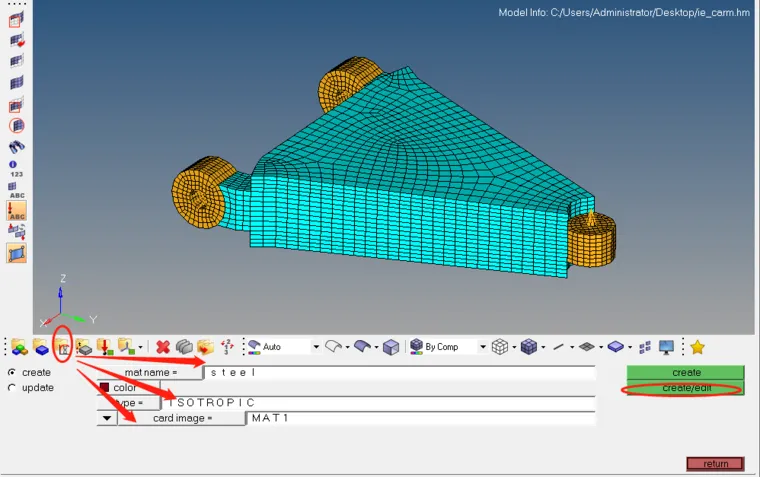Click the blue info 123 Numbers icon
The width and height of the screenshot is (760, 477).
coord(16,169)
